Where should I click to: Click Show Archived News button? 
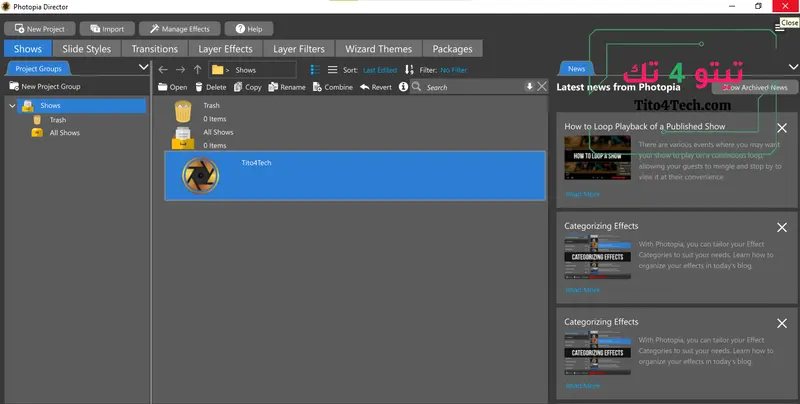click(755, 87)
